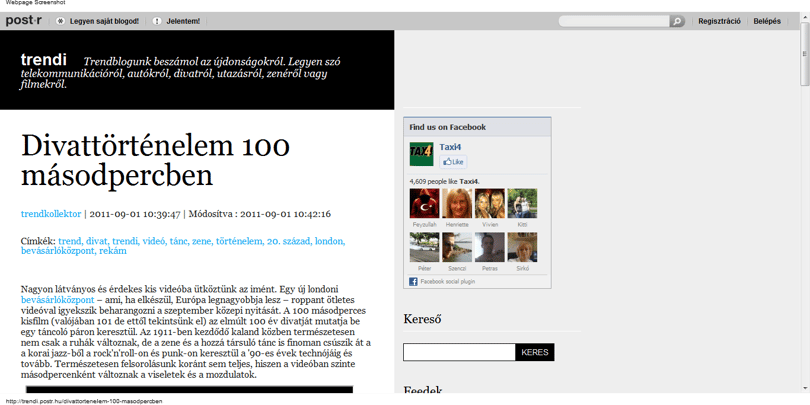Click the postr logo in top bar
The height and width of the screenshot is (405, 810).
point(23,21)
